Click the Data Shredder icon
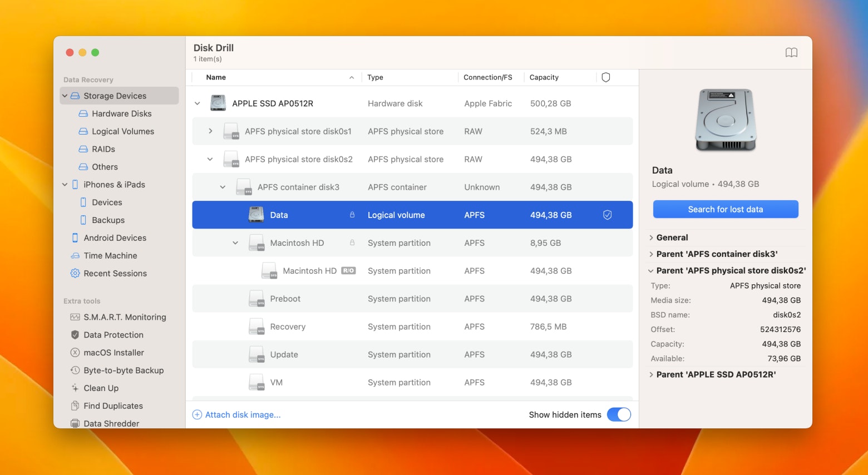 [75, 423]
